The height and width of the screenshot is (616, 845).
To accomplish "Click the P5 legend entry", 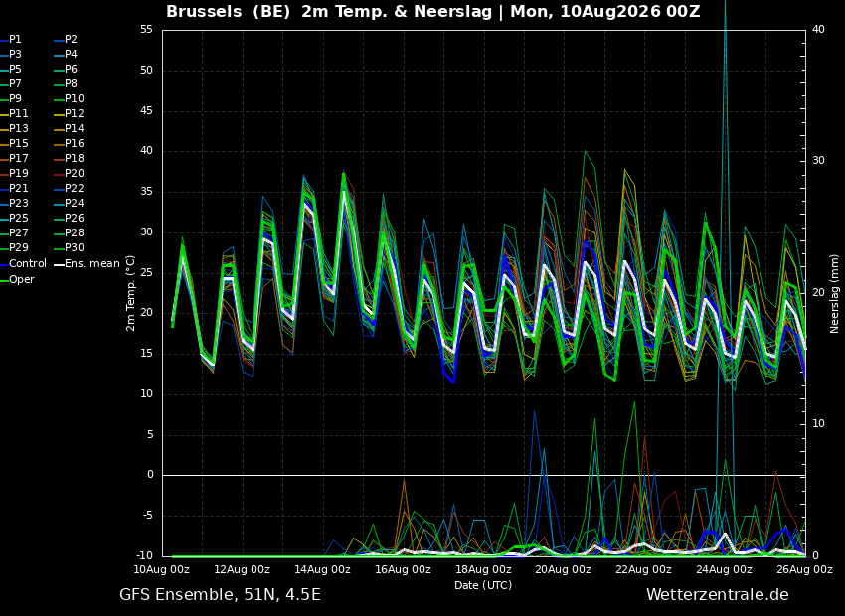I will tap(11, 69).
